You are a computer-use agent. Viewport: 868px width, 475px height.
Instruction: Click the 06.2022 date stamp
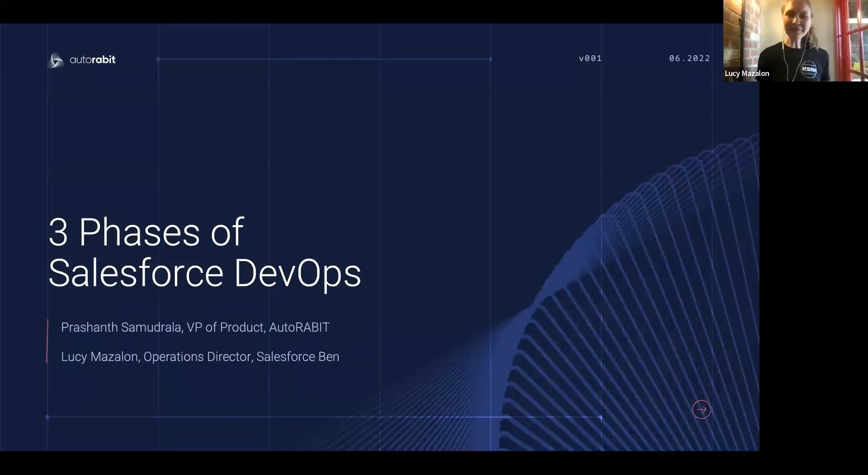(x=689, y=58)
